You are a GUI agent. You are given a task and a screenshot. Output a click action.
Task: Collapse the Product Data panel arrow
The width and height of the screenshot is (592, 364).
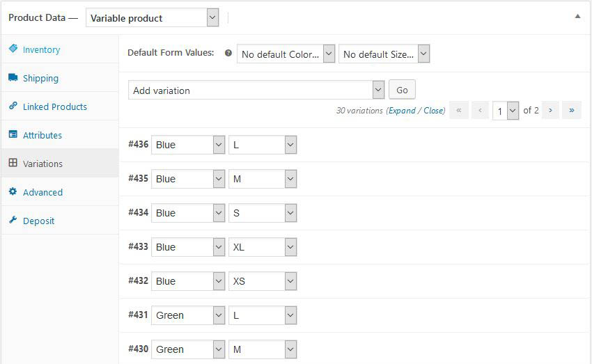[x=577, y=16]
